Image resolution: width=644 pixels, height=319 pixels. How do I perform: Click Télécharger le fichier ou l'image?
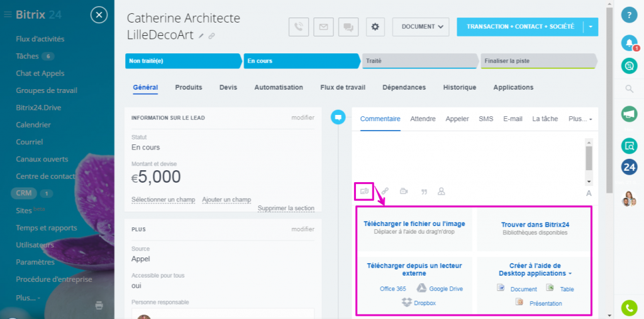[414, 224]
